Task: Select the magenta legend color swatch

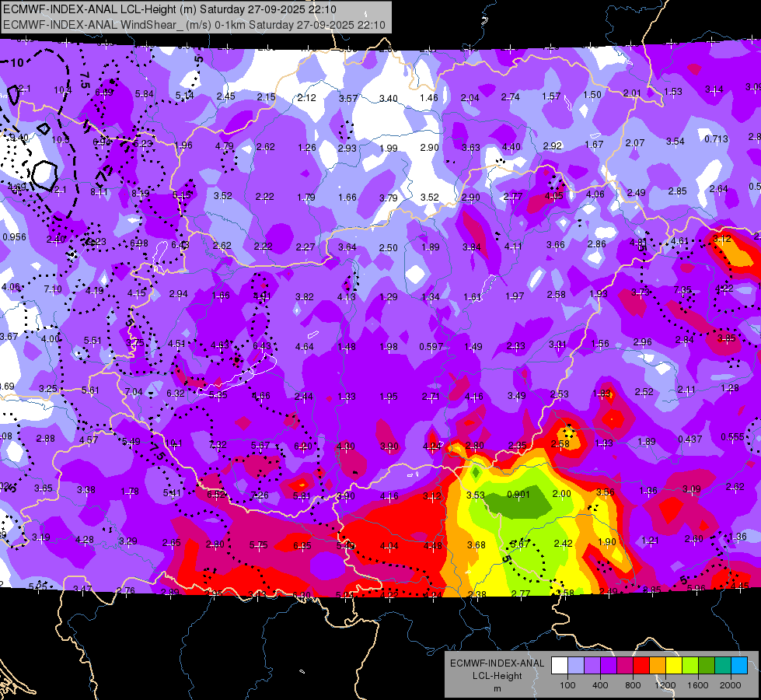Action: [x=625, y=666]
